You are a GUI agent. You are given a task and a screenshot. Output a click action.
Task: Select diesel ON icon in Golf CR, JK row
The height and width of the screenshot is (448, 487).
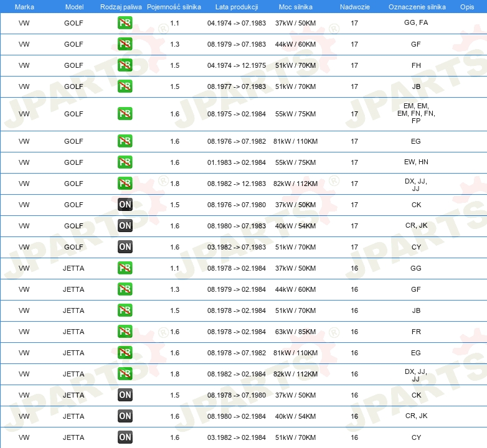click(125, 226)
